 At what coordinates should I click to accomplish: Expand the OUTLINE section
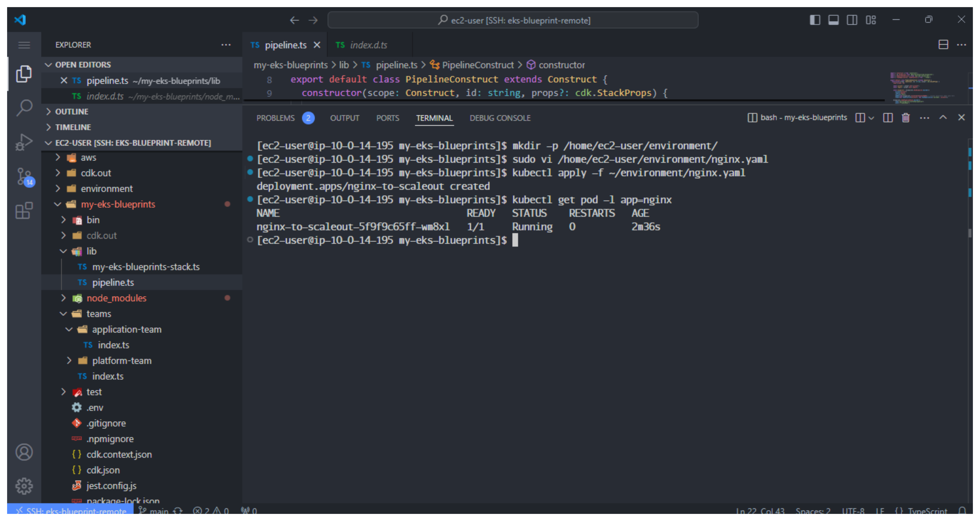(72, 112)
